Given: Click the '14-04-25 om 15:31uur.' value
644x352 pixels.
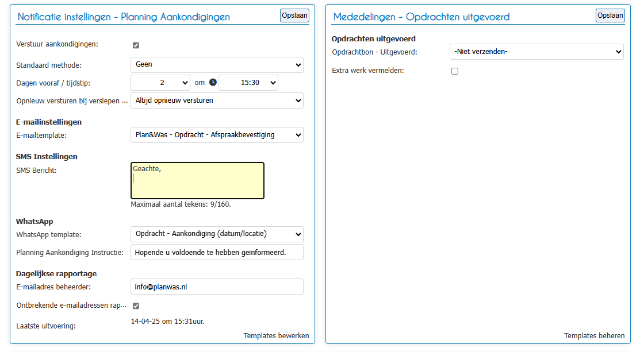Looking at the screenshot, I should point(167,322).
